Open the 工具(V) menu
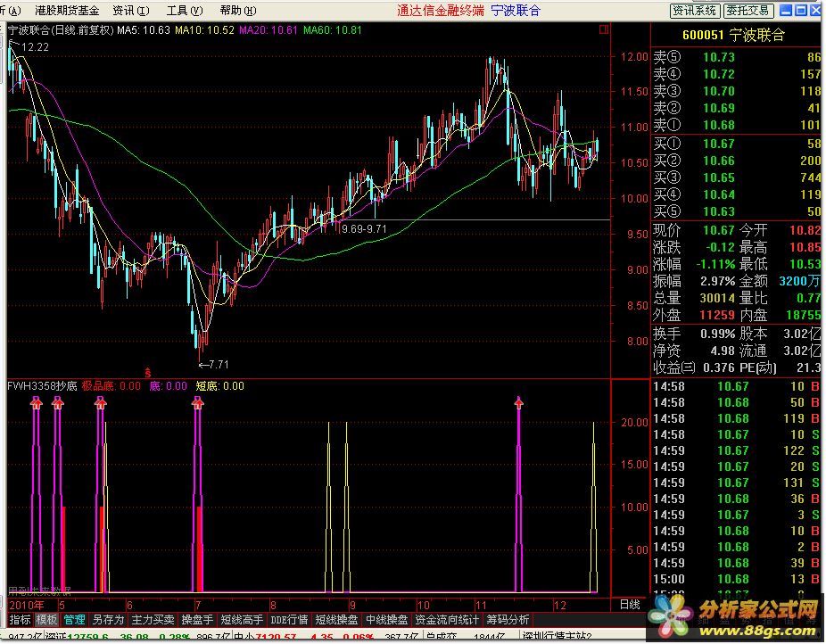The height and width of the screenshot is (644, 826). point(185,11)
